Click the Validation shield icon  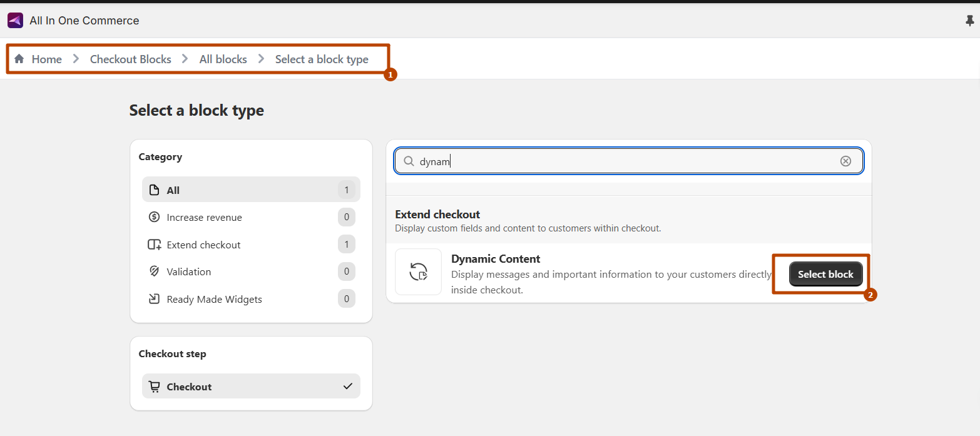(x=154, y=271)
